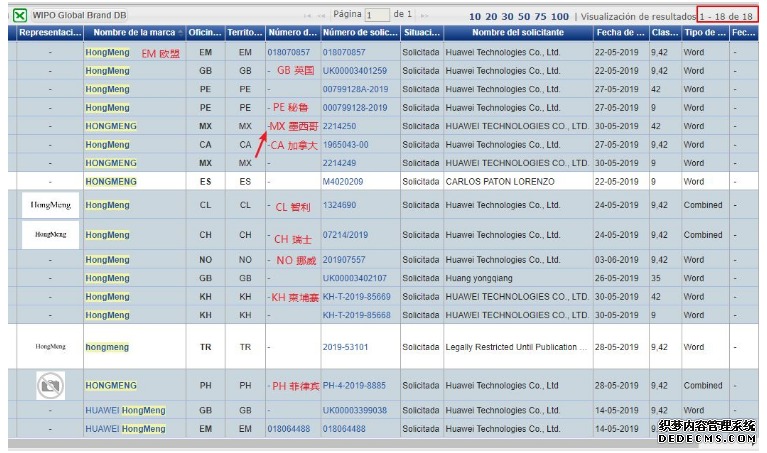The height and width of the screenshot is (453, 767).
Task: Show 75 results per page
Action: coord(540,17)
